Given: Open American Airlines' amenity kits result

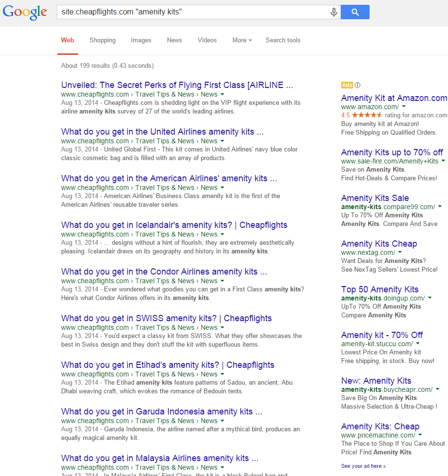Looking at the screenshot, I should [x=169, y=178].
